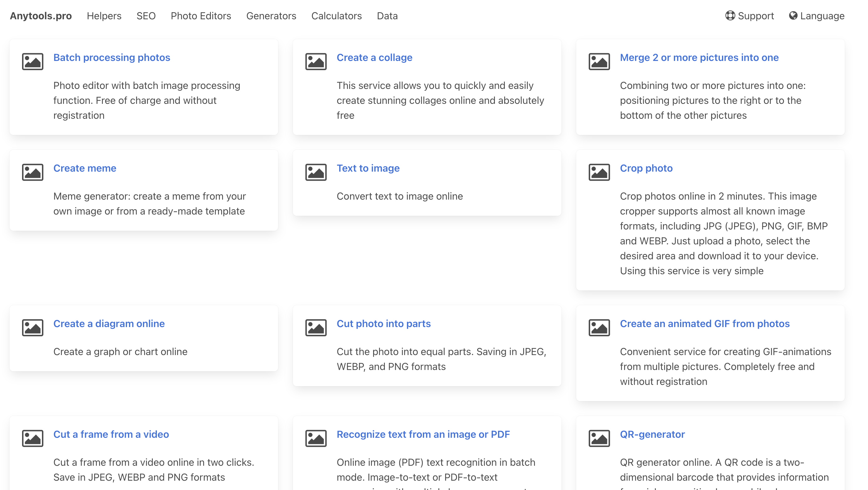Click the picture icon beside QR-generator
Screen dimensions: 868x490
[x=599, y=438]
